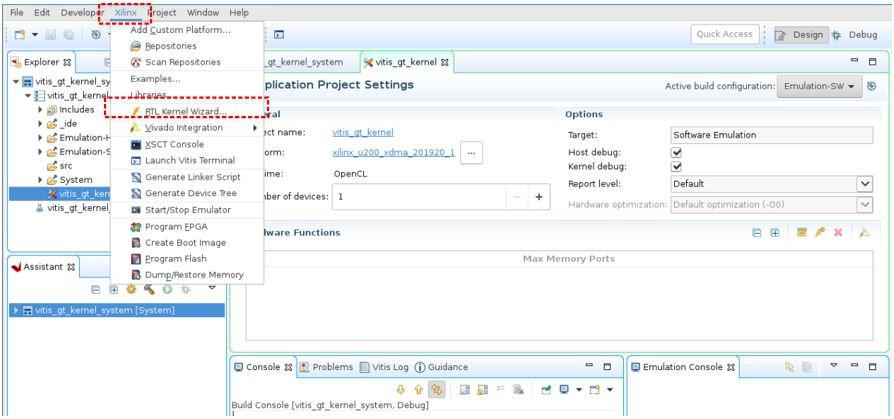Open the Report level dropdown
894x419 pixels.
click(x=865, y=184)
